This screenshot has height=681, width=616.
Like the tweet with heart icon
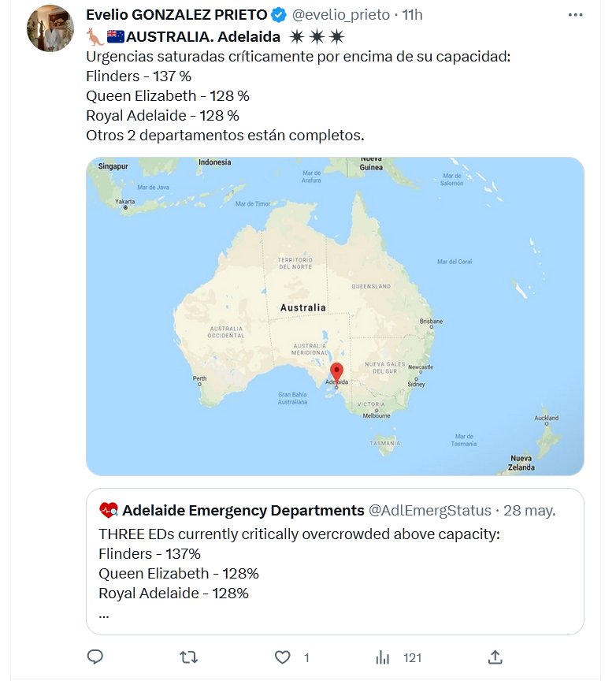(x=283, y=657)
